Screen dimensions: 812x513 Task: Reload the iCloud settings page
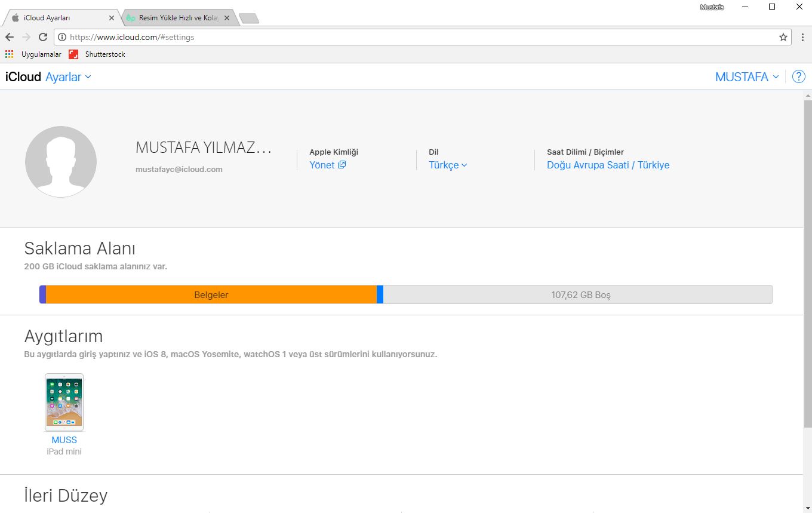[x=43, y=37]
